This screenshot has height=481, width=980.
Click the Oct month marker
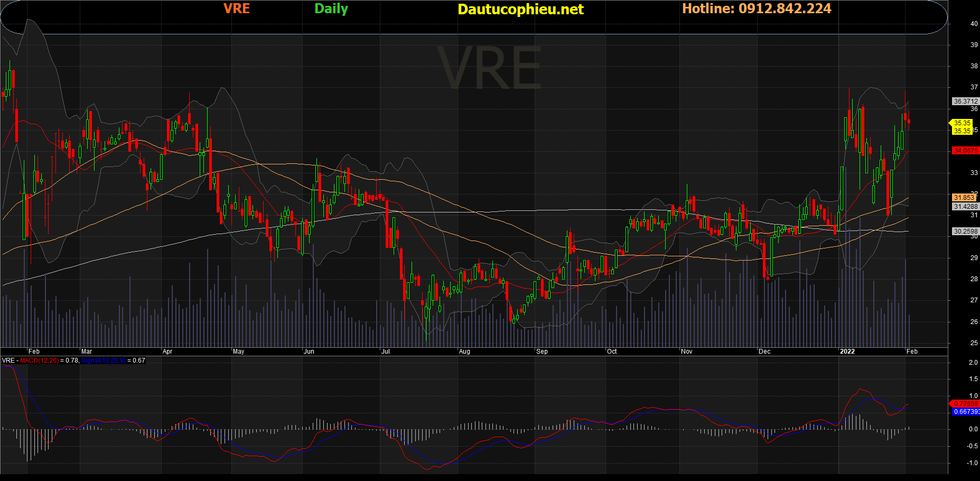pyautogui.click(x=612, y=351)
